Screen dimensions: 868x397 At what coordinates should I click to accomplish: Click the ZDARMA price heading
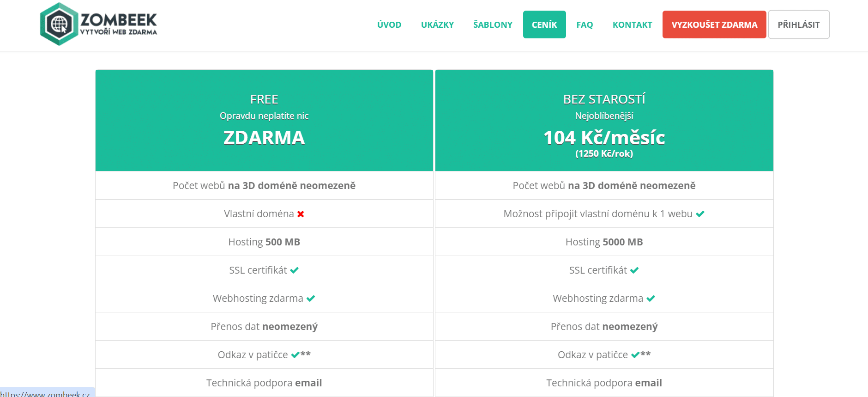click(264, 138)
